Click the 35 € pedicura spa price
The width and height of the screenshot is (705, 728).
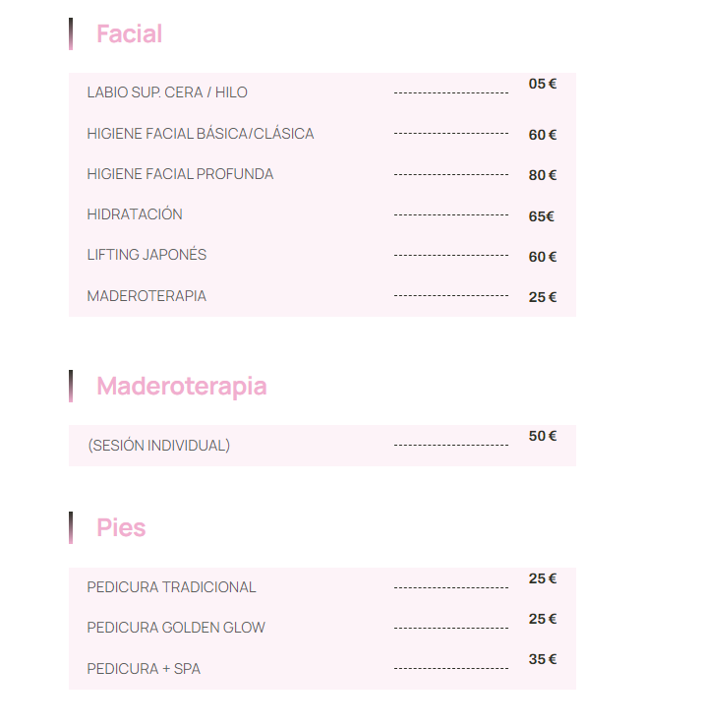(x=543, y=659)
